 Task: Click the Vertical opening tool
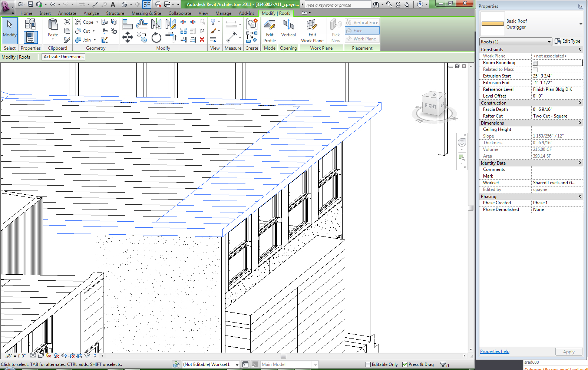(288, 29)
